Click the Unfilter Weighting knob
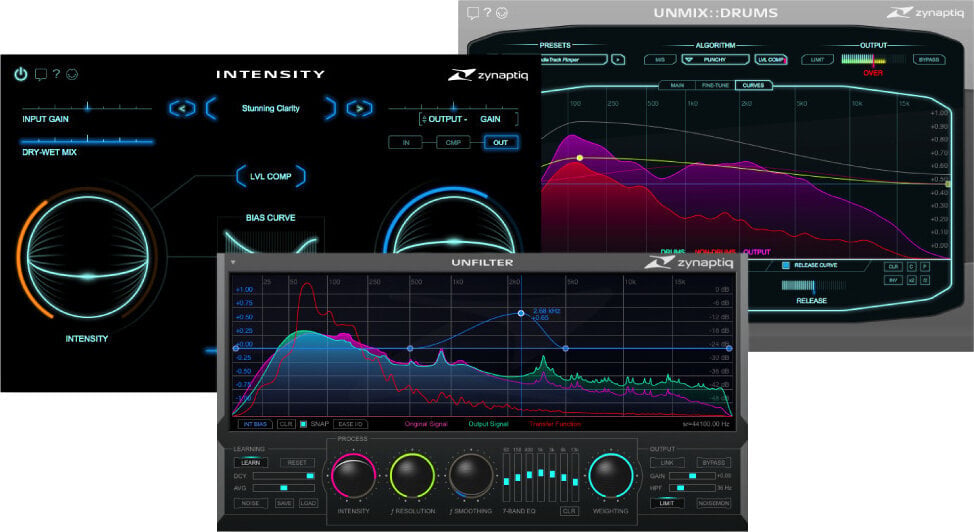Screen dimensions: 974x532 (610, 477)
